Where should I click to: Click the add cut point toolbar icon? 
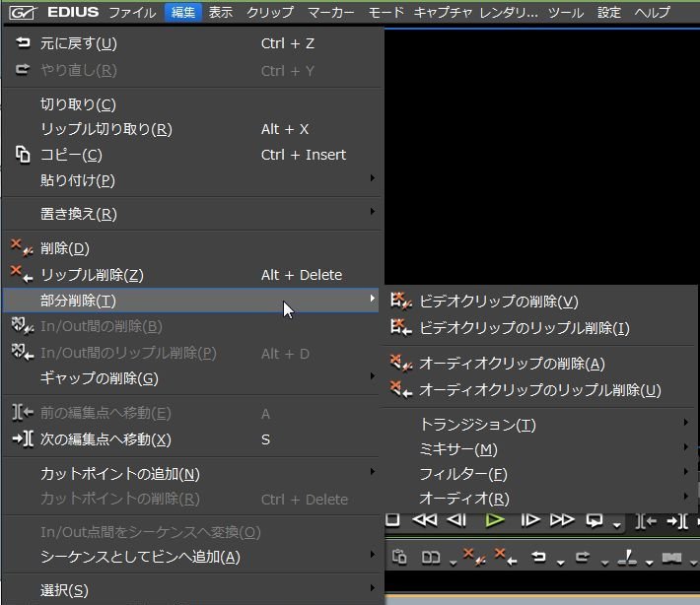click(x=627, y=558)
